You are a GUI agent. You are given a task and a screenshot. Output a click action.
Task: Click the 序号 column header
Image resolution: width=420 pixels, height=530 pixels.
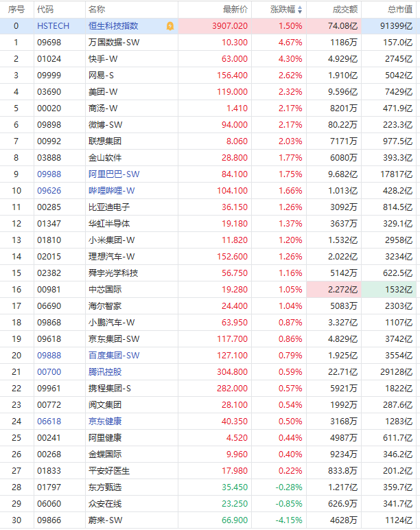click(x=16, y=10)
